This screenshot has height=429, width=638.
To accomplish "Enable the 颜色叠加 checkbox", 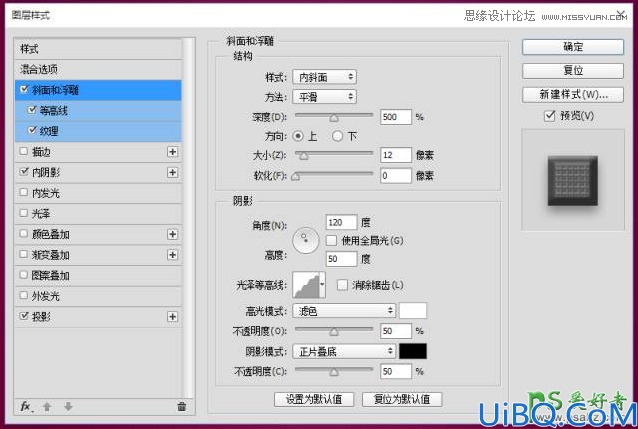I will click(24, 234).
